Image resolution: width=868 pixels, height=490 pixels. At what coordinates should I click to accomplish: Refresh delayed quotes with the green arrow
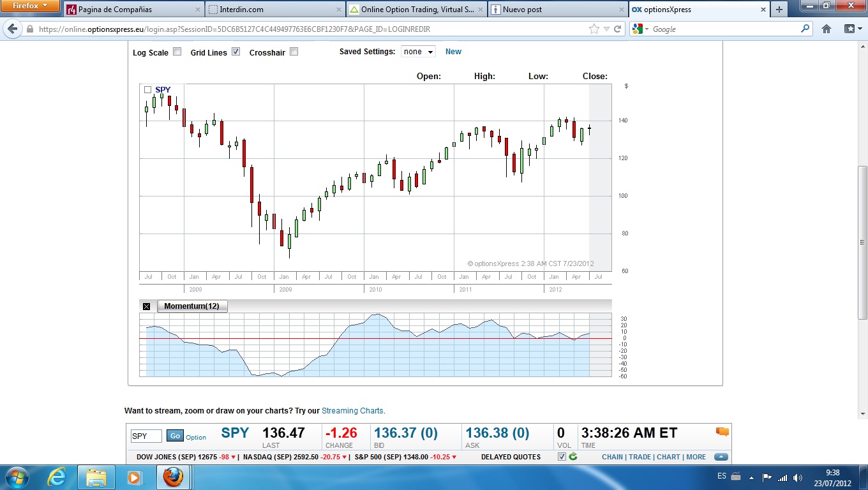573,457
